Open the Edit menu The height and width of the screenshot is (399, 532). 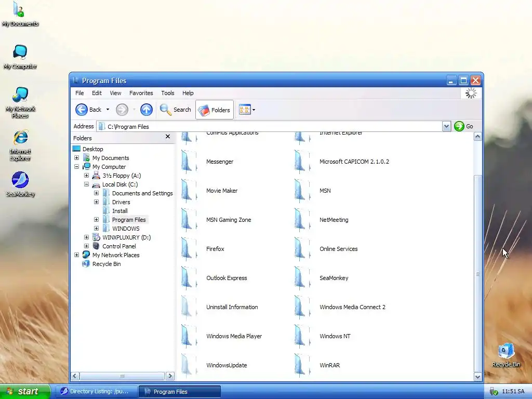(97, 93)
